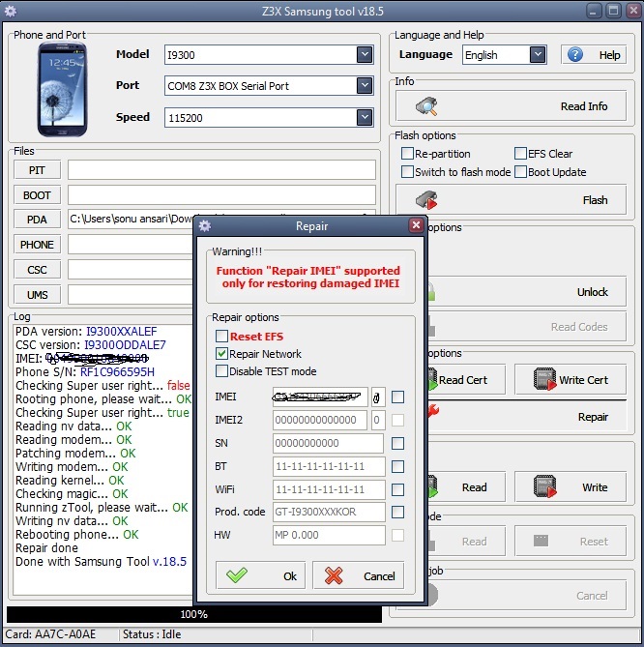Open the Language dropdown
Image resolution: width=644 pixels, height=647 pixels.
coord(538,54)
